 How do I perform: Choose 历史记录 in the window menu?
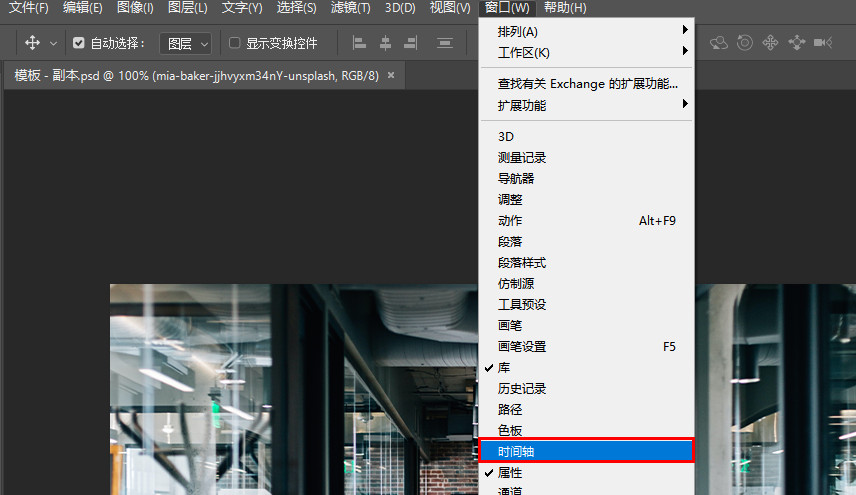(x=586, y=389)
